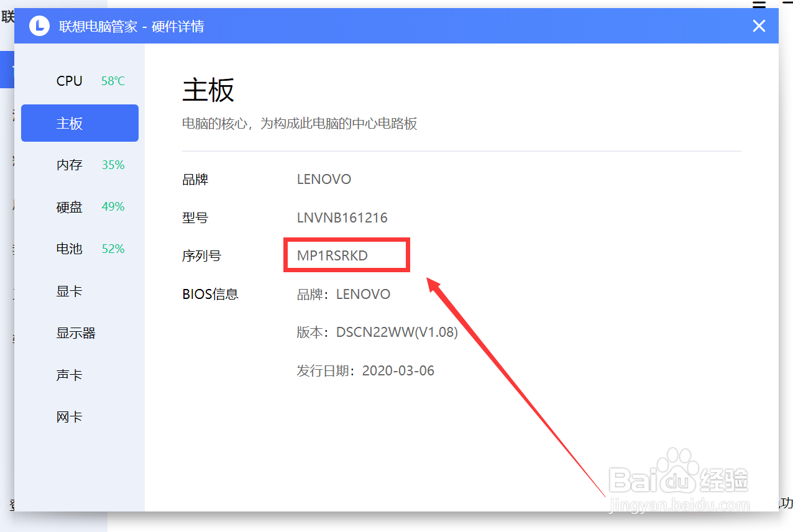Open the 显示器 monitor section
This screenshot has width=793, height=532.
pyautogui.click(x=80, y=333)
